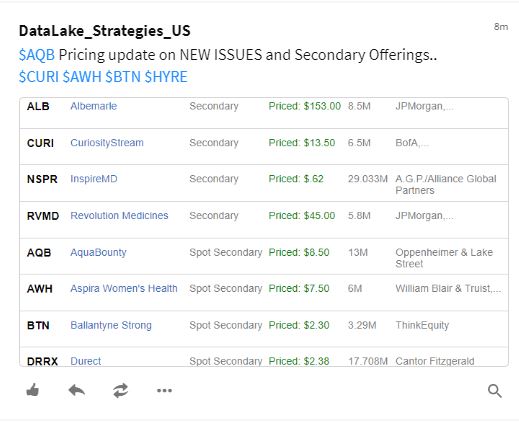Click Aspira Women's Health name

coord(124,289)
